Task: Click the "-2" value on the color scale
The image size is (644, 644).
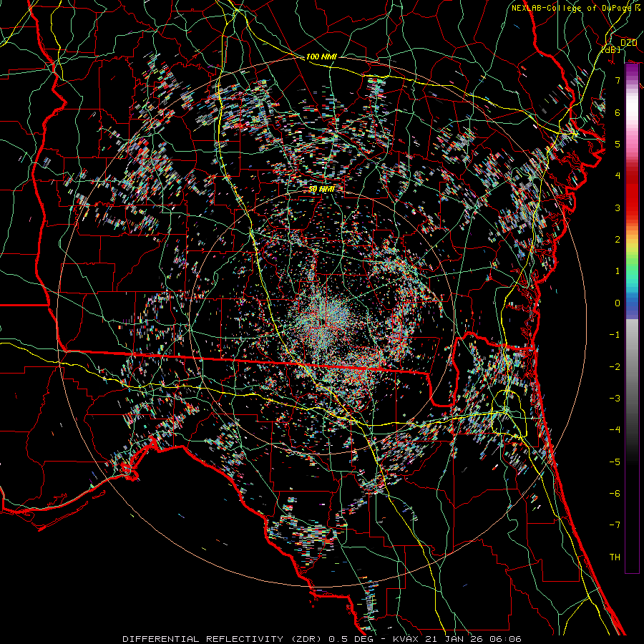Action: 615,367
